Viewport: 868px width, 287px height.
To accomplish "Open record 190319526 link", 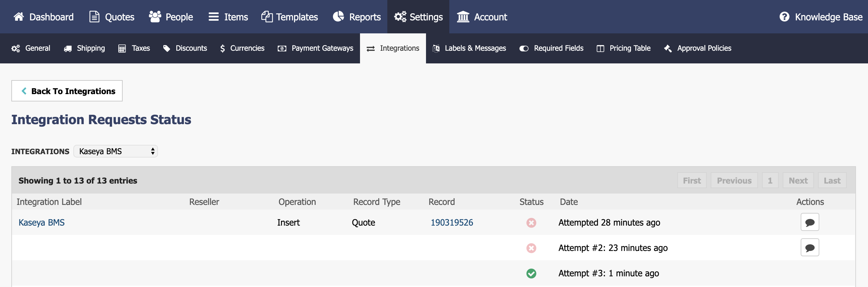I will (x=452, y=223).
